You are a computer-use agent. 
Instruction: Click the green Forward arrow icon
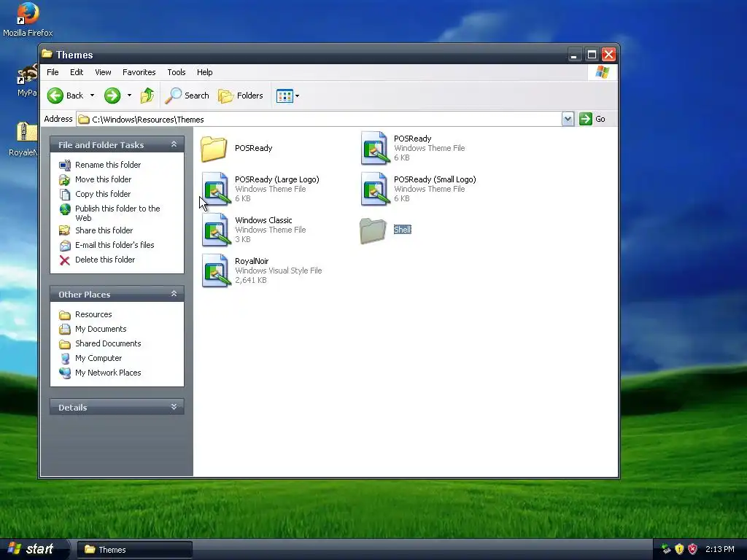coord(112,96)
